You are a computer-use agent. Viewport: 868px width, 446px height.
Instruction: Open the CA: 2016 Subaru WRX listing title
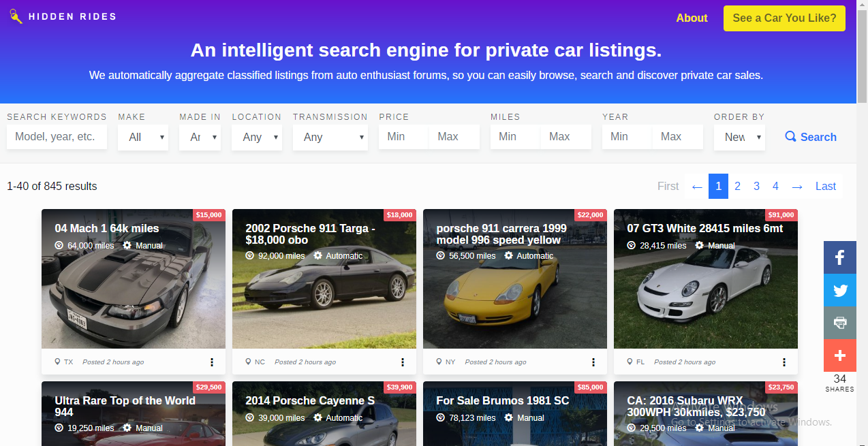point(696,407)
